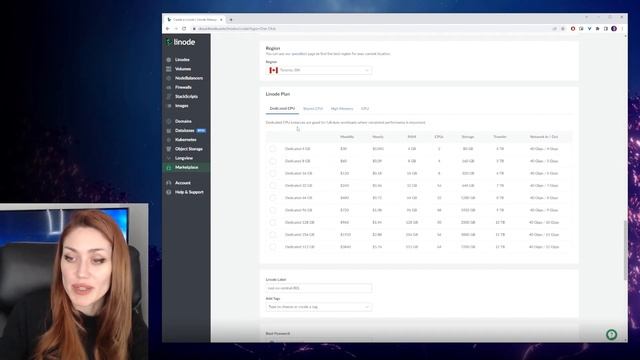Open Databases in the sidebar
Screen dimensions: 640x360
point(184,131)
